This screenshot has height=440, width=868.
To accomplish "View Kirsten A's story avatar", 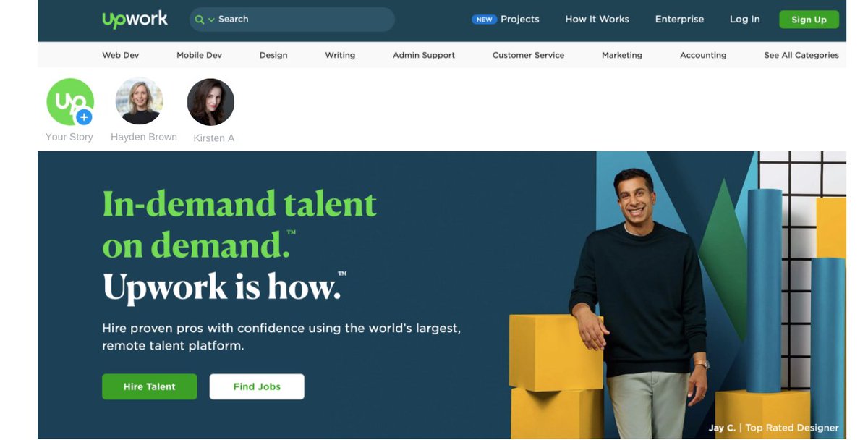I will pyautogui.click(x=210, y=102).
